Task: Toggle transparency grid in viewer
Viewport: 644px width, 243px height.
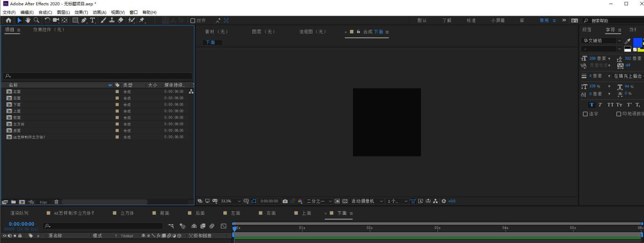Action: pyautogui.click(x=345, y=201)
